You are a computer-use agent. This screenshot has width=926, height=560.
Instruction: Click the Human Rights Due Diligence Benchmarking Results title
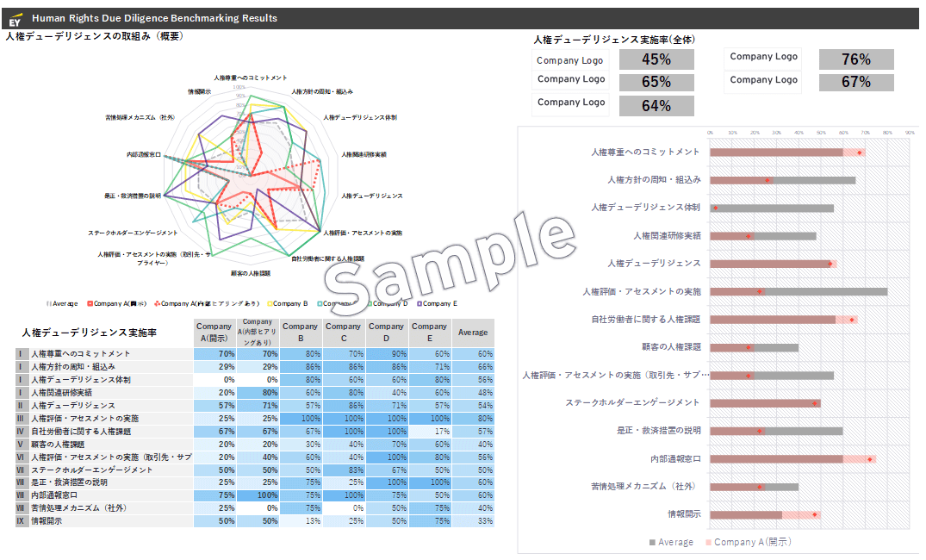(155, 18)
